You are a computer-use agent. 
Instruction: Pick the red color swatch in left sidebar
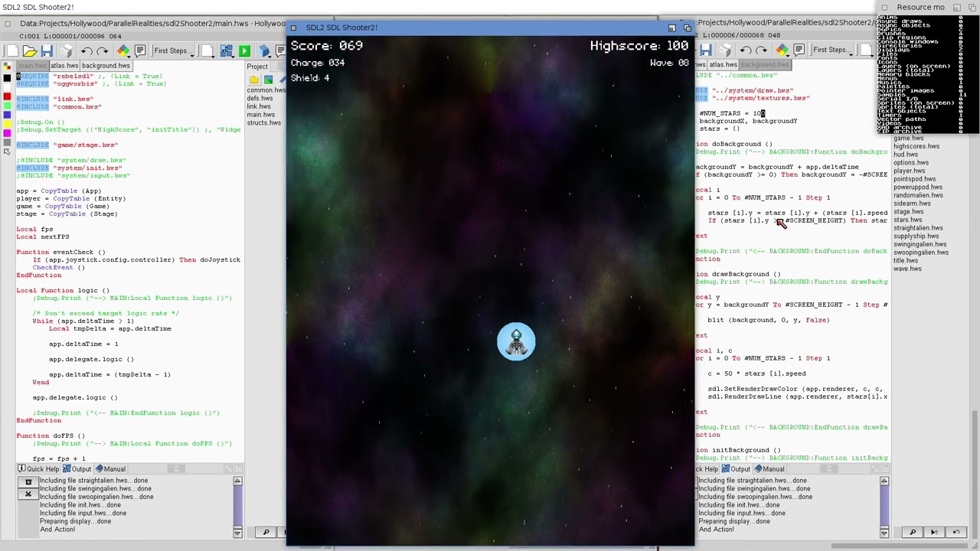7,96
